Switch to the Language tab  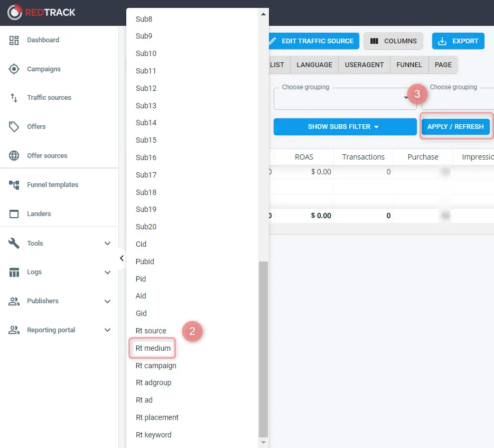(x=314, y=65)
